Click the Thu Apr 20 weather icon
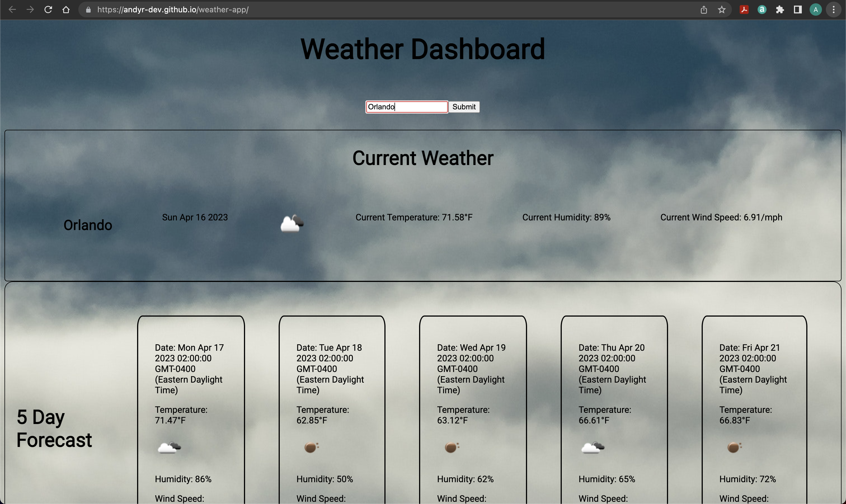Screen dimensions: 846x504 (x=593, y=447)
